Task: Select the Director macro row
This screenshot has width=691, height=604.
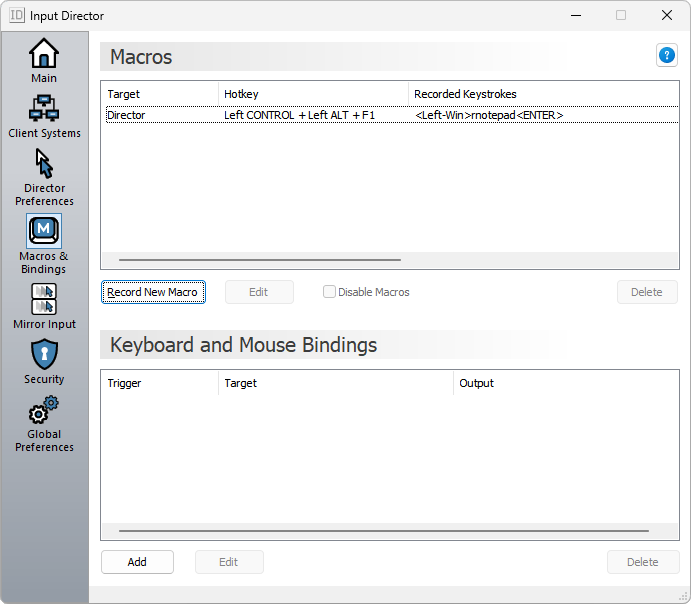Action: [x=300, y=115]
